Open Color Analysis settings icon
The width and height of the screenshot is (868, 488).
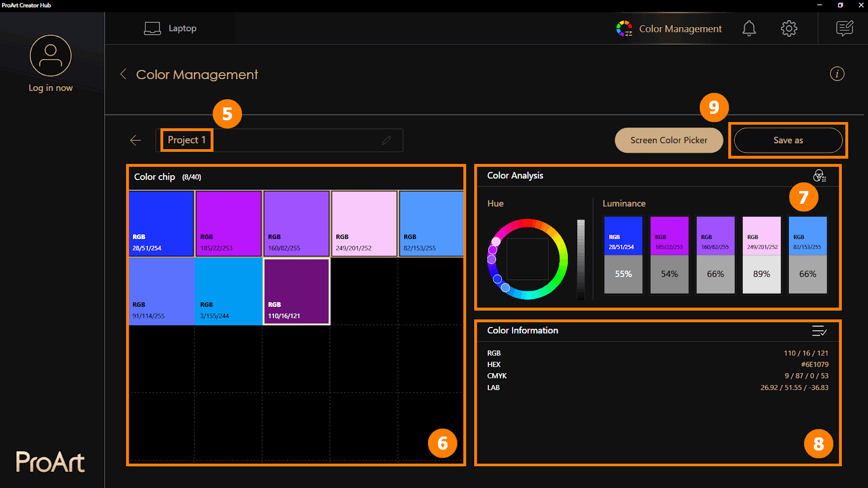(x=819, y=176)
